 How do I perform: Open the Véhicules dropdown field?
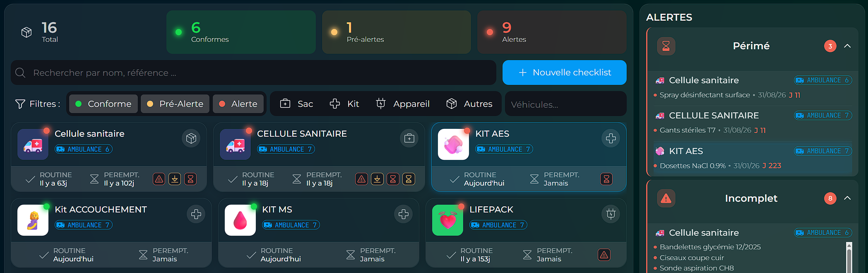565,104
